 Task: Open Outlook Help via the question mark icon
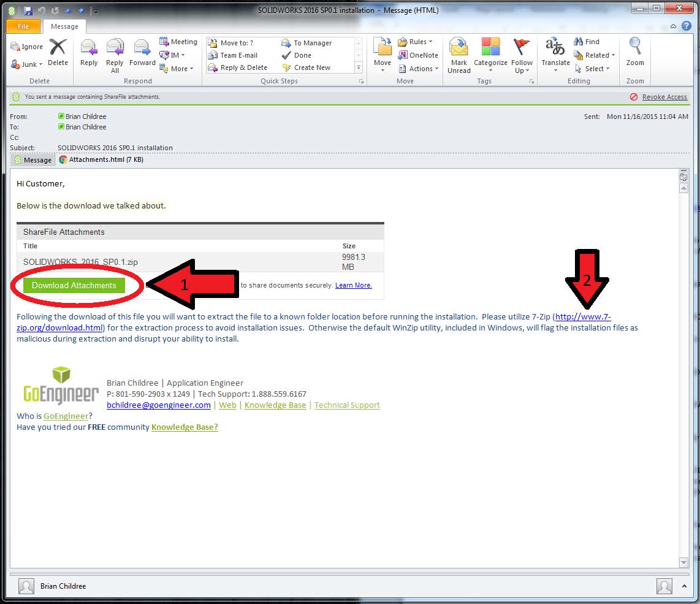click(x=687, y=26)
